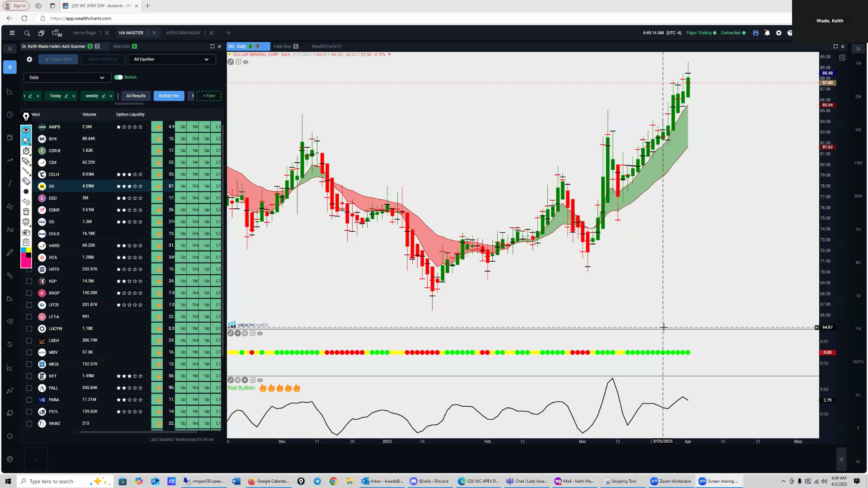Screen dimensions: 868x488
Task: Open the WealthChartsTV tab
Action: click(326, 47)
